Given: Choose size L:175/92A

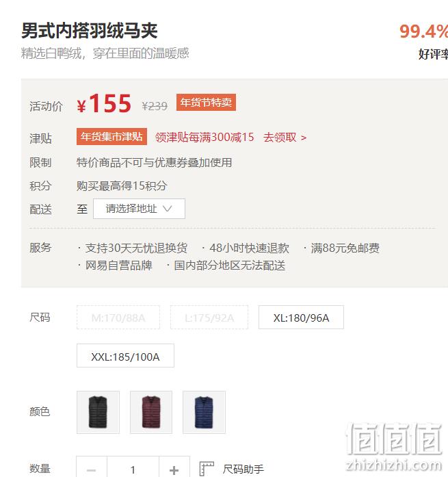Looking at the screenshot, I should (x=209, y=318).
